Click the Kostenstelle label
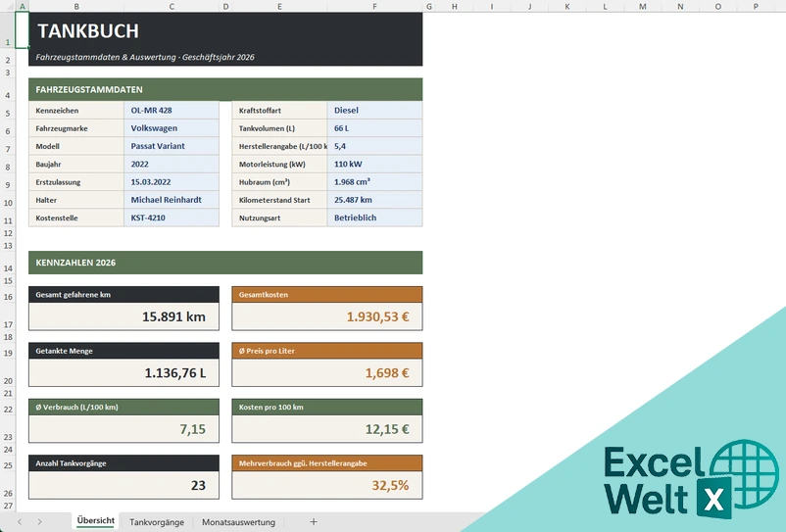The image size is (786, 532). (57, 218)
